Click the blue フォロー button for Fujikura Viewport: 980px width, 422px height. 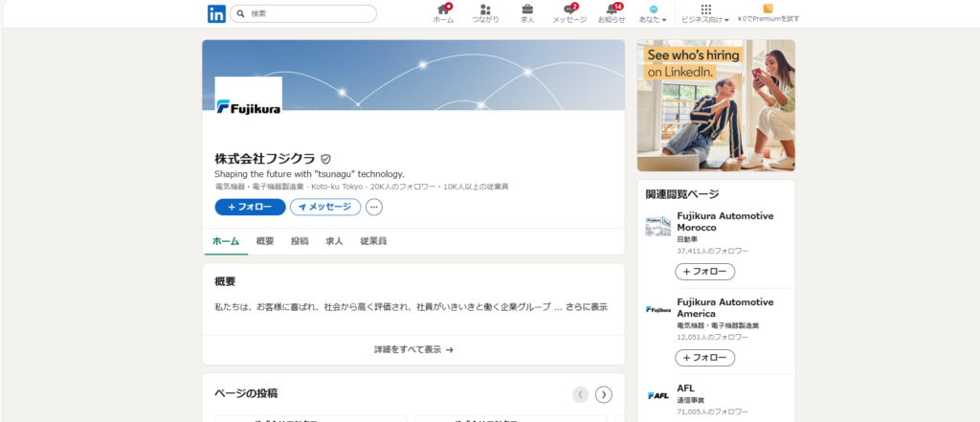(x=250, y=207)
